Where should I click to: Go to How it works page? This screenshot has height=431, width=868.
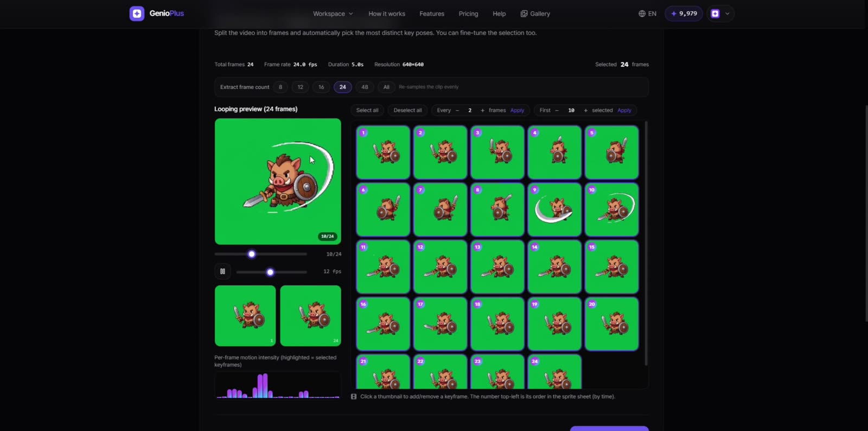pos(387,14)
